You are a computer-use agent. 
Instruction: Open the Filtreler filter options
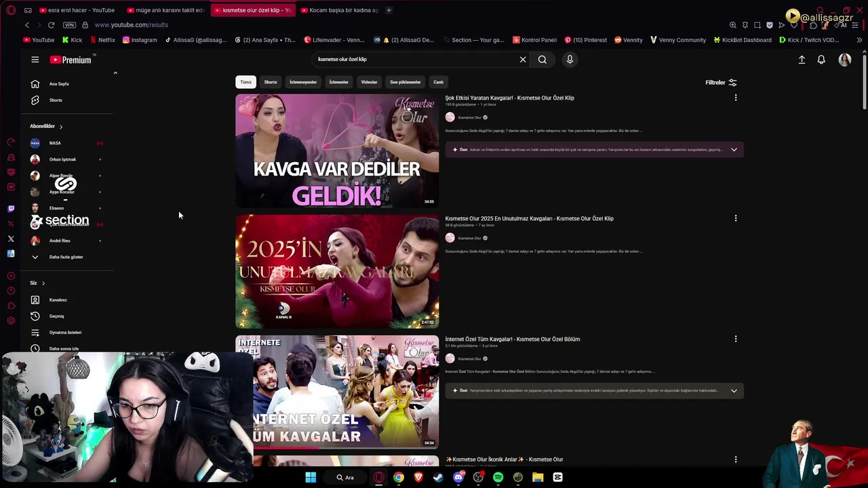coord(721,83)
